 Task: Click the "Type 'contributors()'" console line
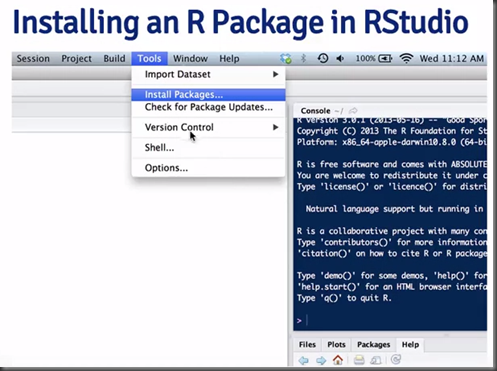click(391, 242)
